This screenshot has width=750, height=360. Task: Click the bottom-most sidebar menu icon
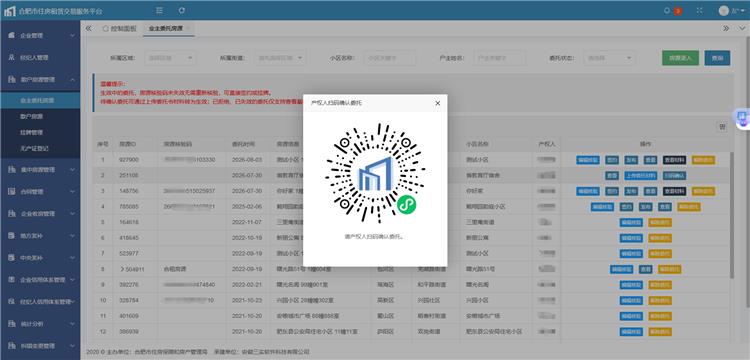coord(11,346)
